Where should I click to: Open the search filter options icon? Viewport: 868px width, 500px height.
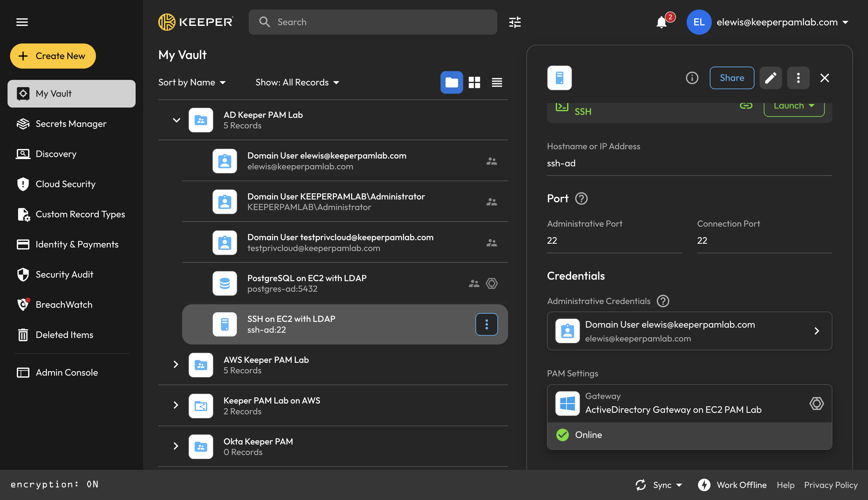515,22
